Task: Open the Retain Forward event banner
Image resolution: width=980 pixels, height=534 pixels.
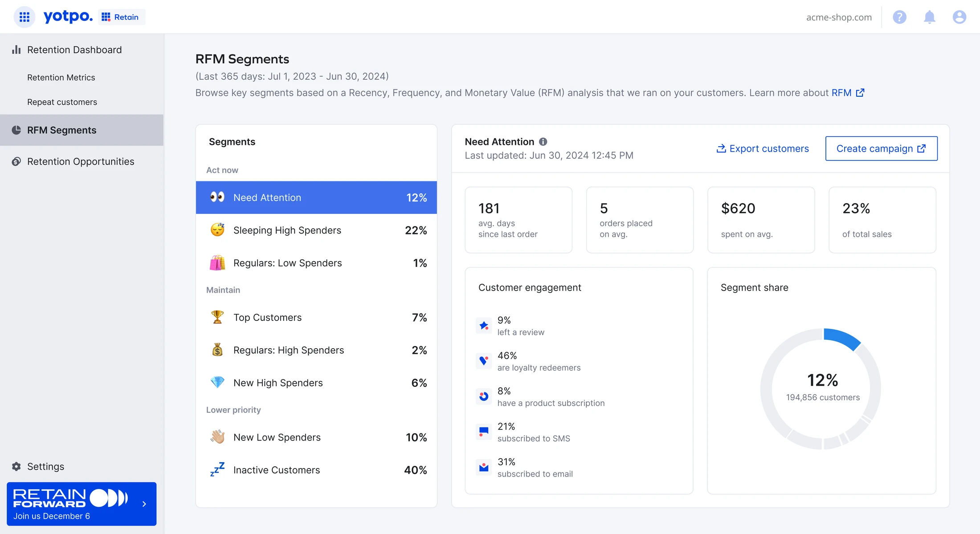Action: [x=82, y=504]
